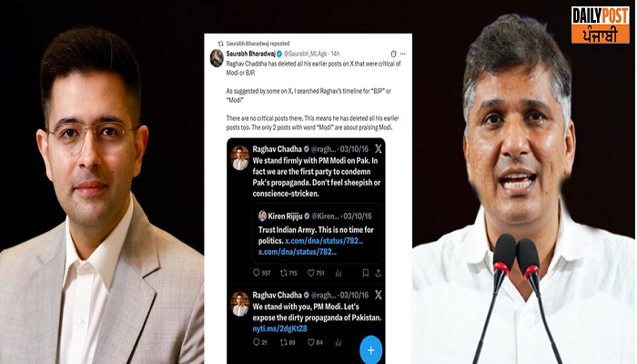
Task: Share the first Raghav Chadha post
Action: (379, 272)
